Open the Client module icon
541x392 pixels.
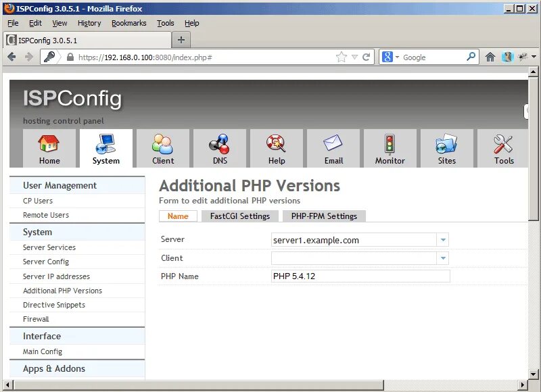click(x=163, y=144)
